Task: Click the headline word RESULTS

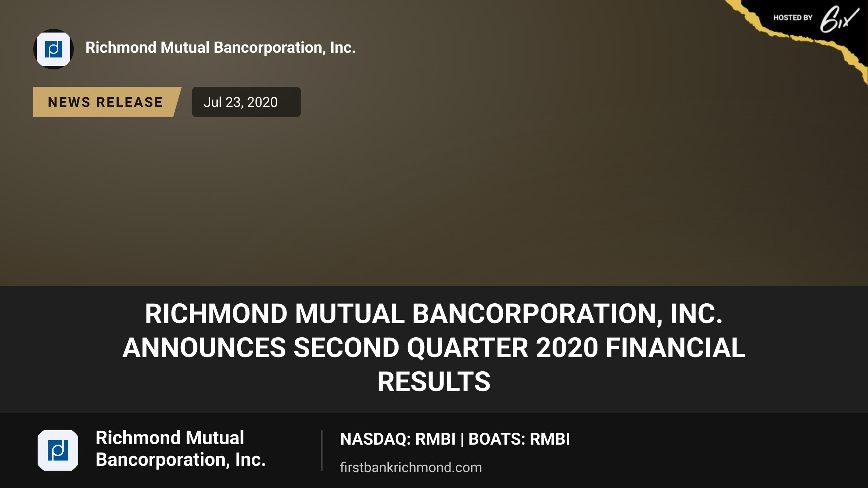Action: tap(434, 382)
